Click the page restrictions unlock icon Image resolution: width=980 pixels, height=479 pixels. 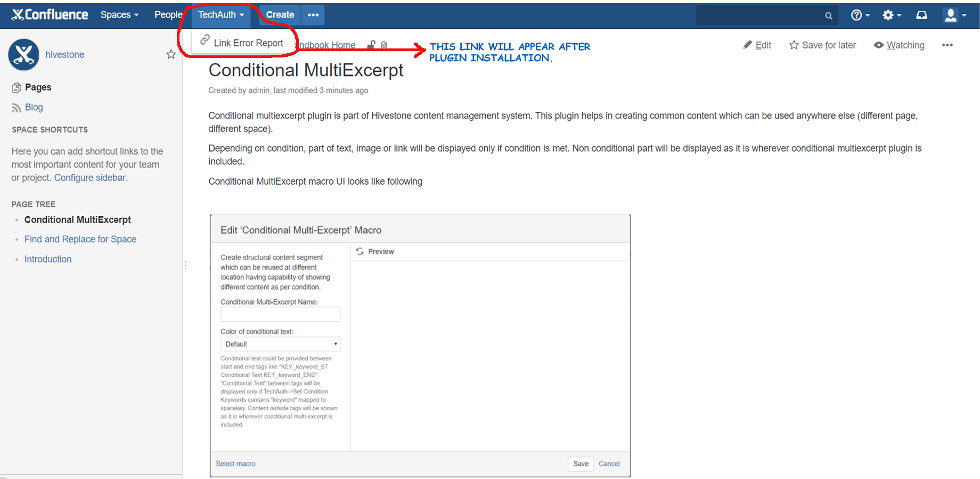click(x=372, y=45)
